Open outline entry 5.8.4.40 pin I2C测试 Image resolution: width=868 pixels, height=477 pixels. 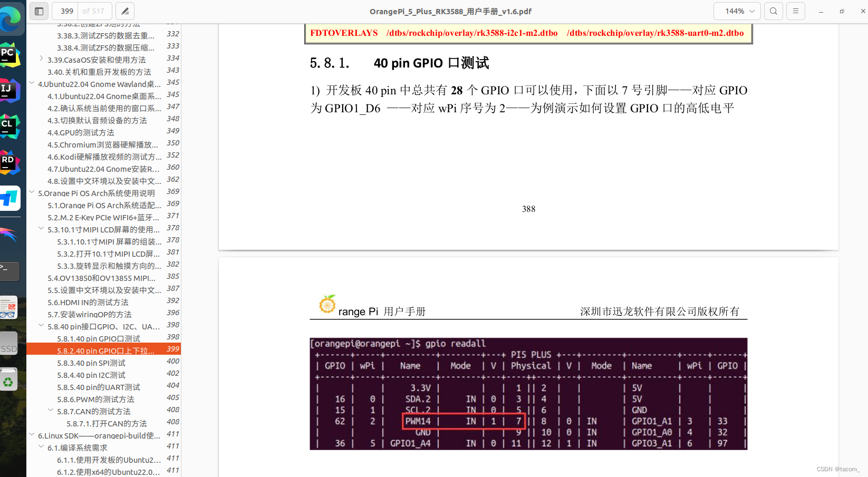pyautogui.click(x=91, y=375)
